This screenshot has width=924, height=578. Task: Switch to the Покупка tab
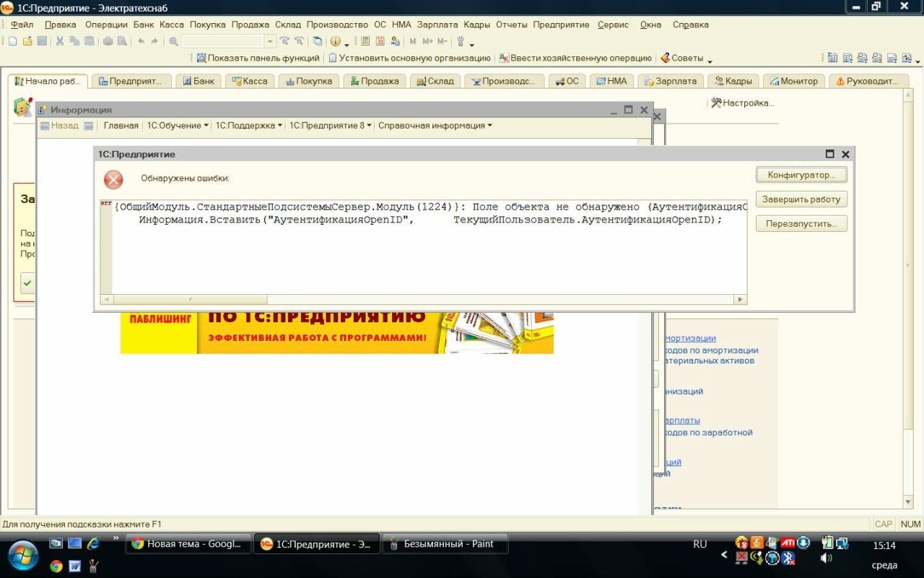pos(308,81)
